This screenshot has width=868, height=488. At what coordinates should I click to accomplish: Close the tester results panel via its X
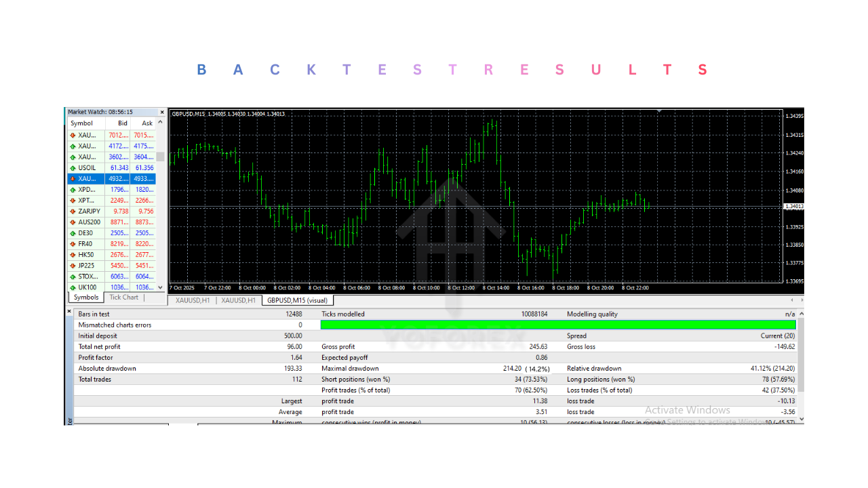(68, 310)
